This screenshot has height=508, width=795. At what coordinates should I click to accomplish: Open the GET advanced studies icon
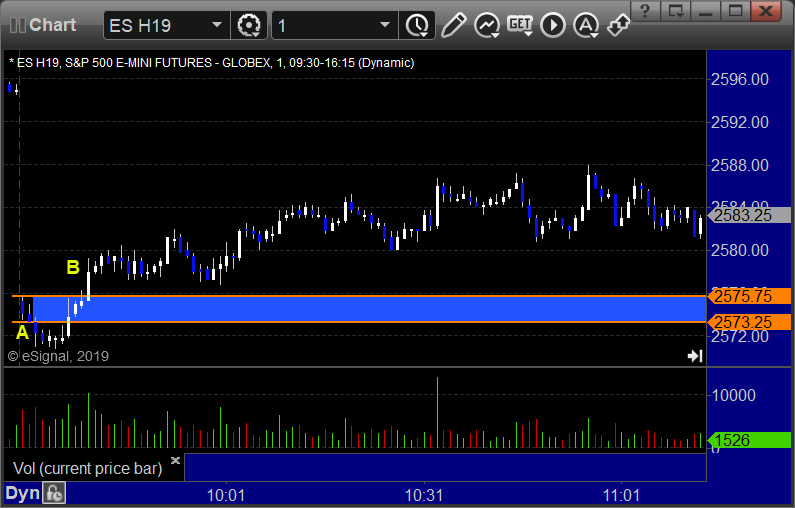520,25
